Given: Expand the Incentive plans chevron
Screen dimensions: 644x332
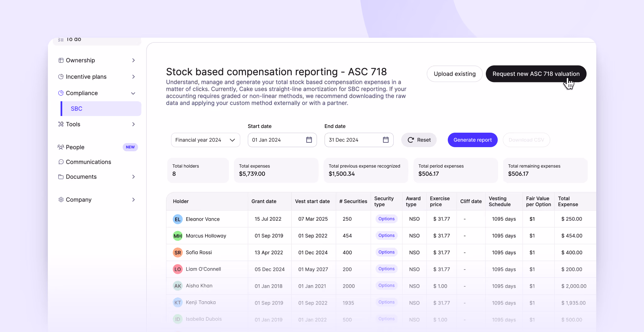Looking at the screenshot, I should coord(134,77).
